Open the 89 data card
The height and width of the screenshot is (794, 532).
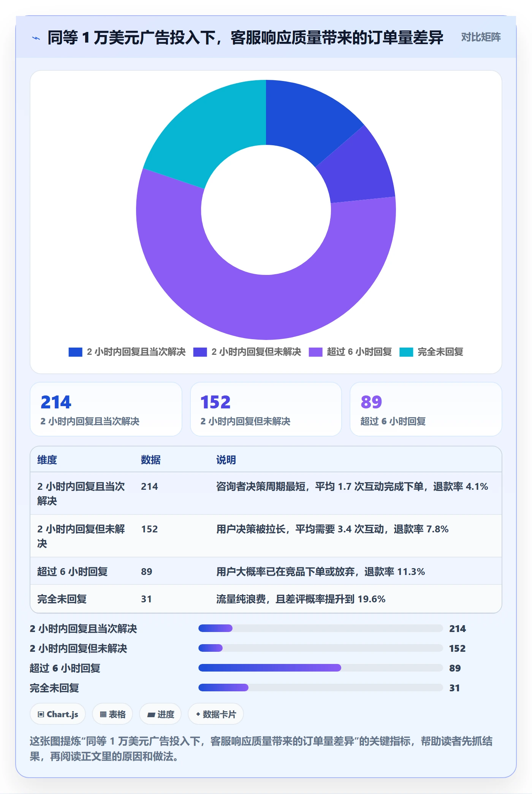[426, 409]
